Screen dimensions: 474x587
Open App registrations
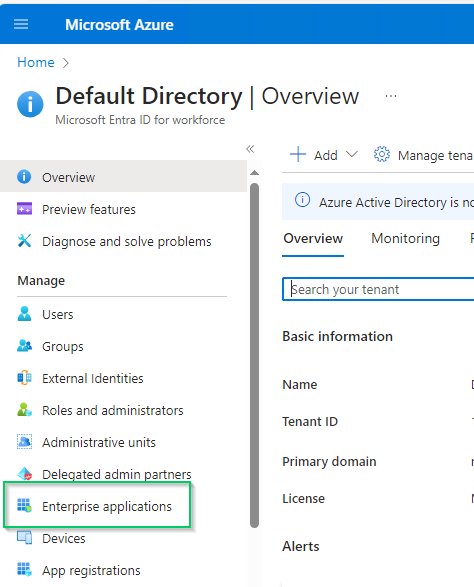point(91,571)
